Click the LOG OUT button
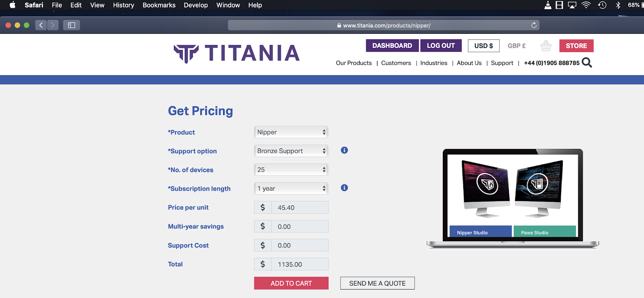This screenshot has height=298, width=644. pyautogui.click(x=441, y=46)
